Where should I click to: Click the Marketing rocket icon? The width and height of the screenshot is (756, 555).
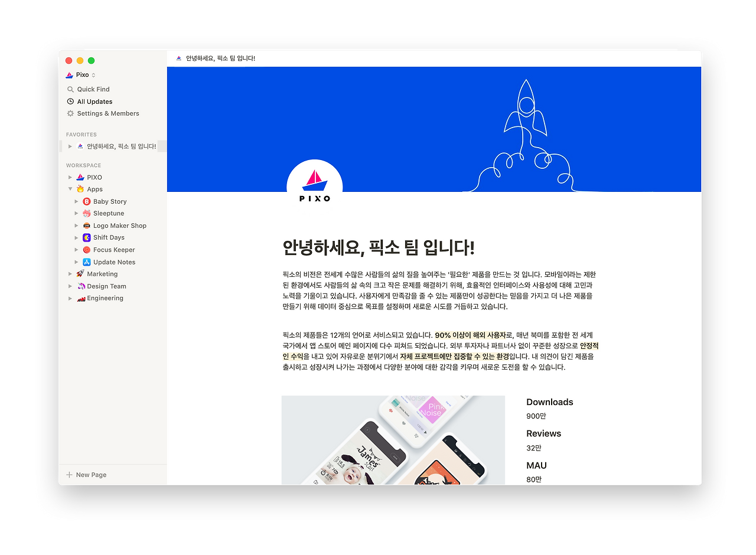tap(80, 274)
